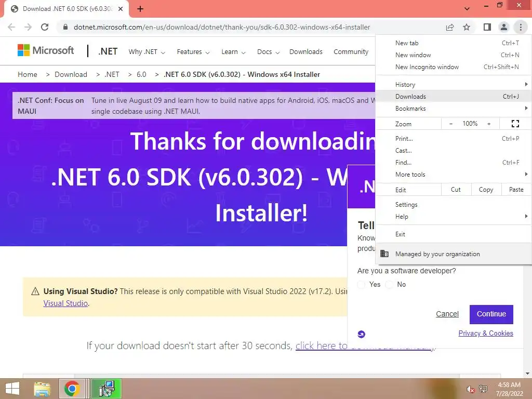
Task: Open File Explorer from the taskbar
Action: click(42, 389)
